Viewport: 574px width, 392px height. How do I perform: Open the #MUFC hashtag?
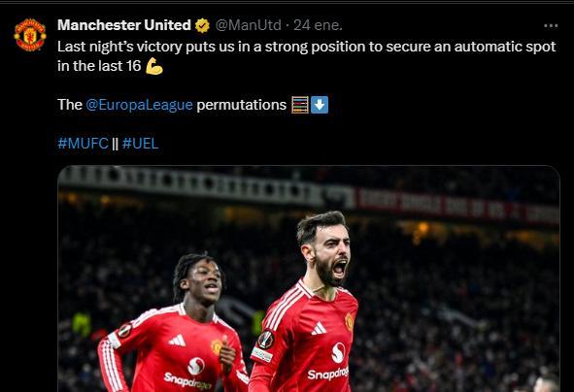click(x=84, y=144)
